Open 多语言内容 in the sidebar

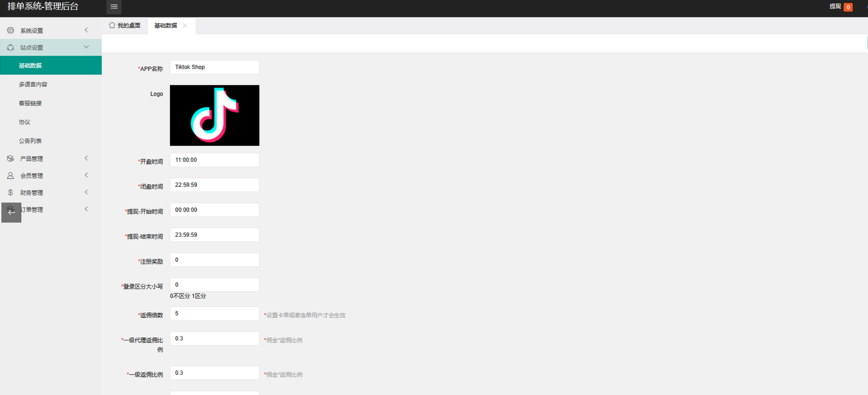click(x=33, y=84)
